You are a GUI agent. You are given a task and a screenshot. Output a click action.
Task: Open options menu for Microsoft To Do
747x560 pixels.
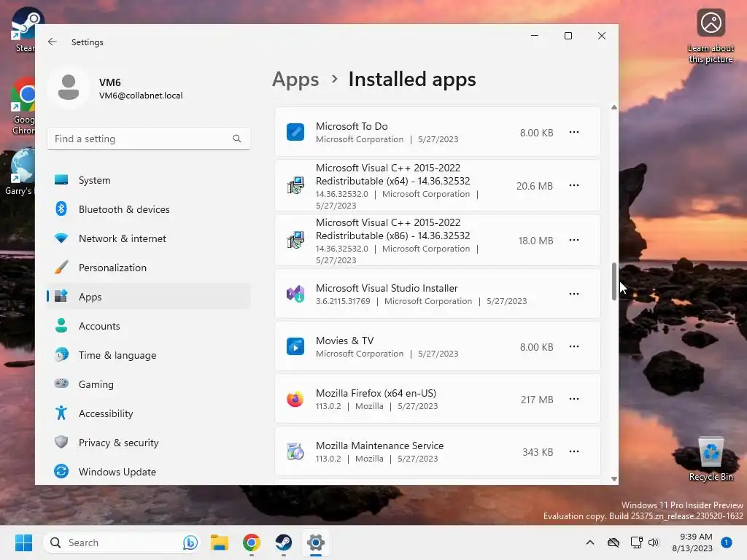pyautogui.click(x=574, y=132)
